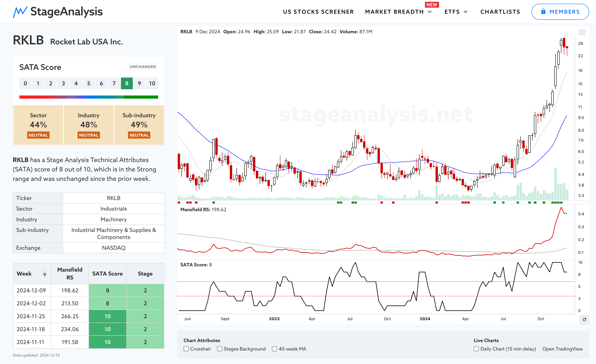Click the NASDAQ exchange value

114,248
